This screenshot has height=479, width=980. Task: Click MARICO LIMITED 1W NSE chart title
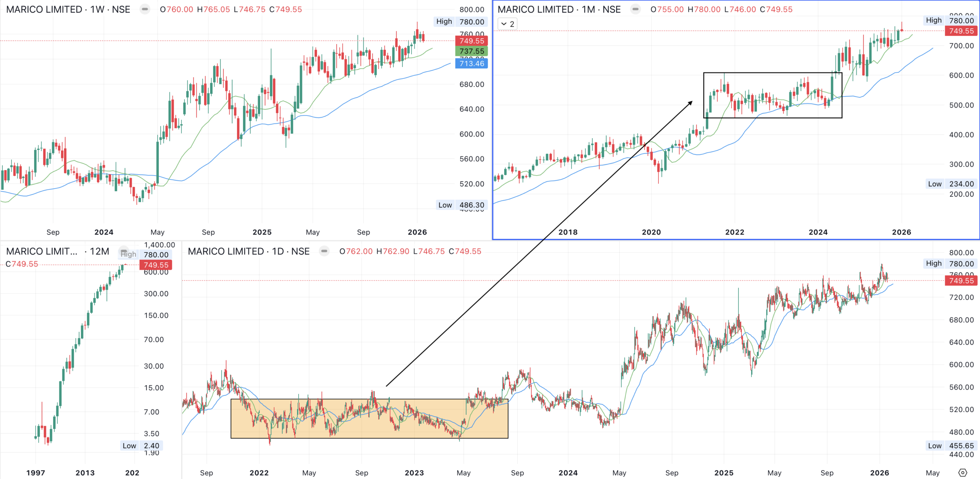click(x=68, y=9)
